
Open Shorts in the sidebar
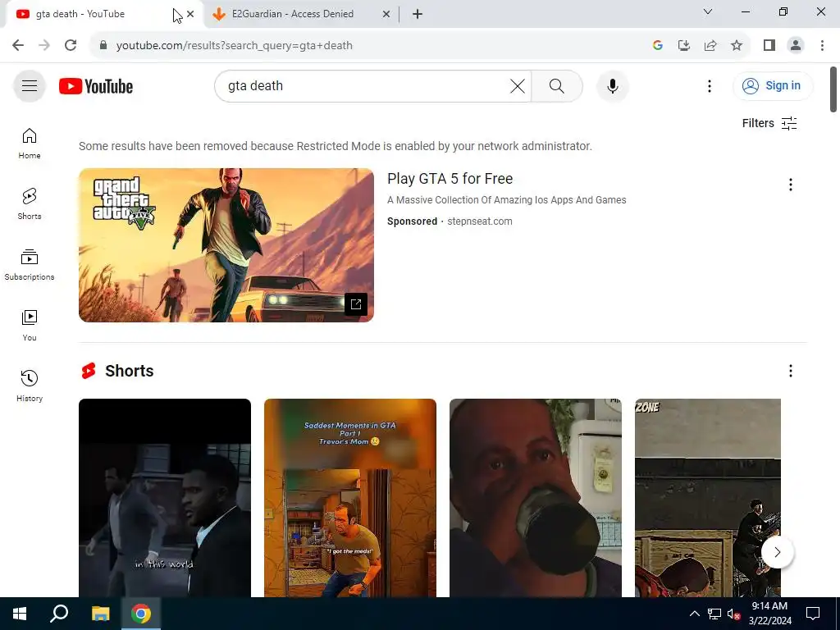30,203
